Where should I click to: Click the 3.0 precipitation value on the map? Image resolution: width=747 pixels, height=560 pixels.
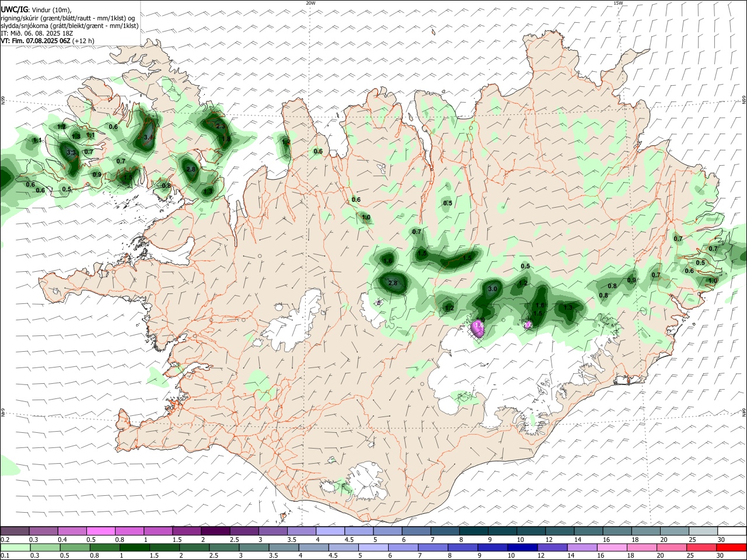[492, 289]
